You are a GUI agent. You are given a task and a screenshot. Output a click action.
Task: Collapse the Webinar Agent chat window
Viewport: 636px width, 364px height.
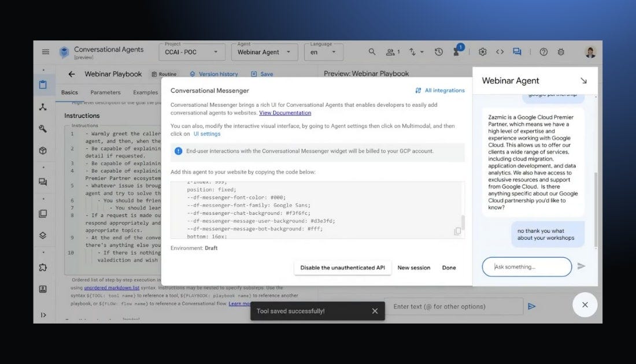583,81
